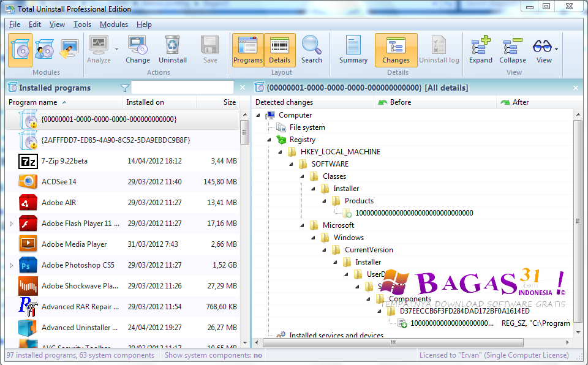Open the Uninstall log view
588x365 pixels.
439,50
